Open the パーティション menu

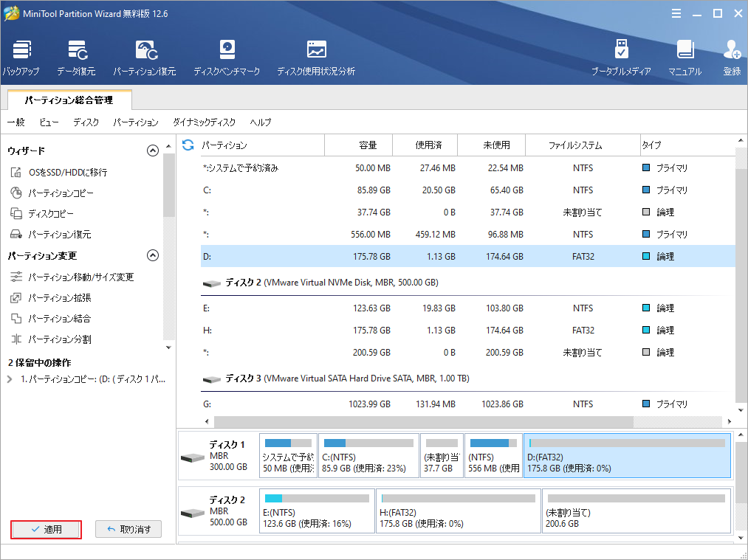(x=135, y=122)
